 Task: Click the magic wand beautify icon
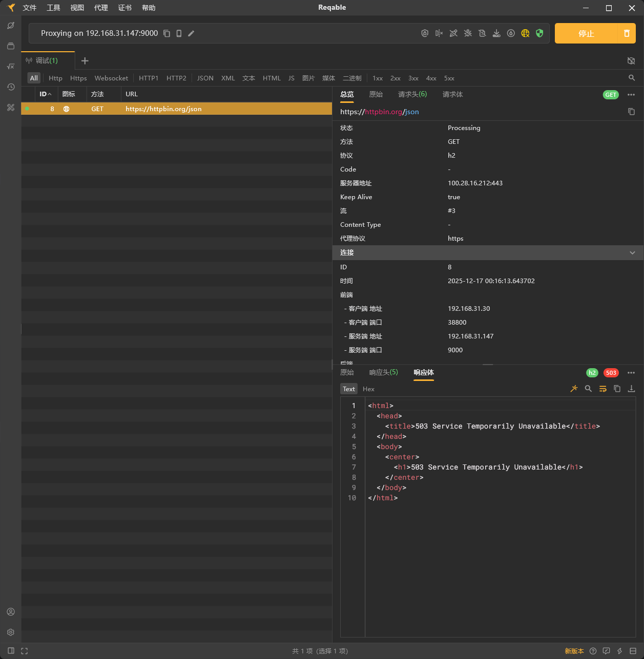tap(574, 389)
